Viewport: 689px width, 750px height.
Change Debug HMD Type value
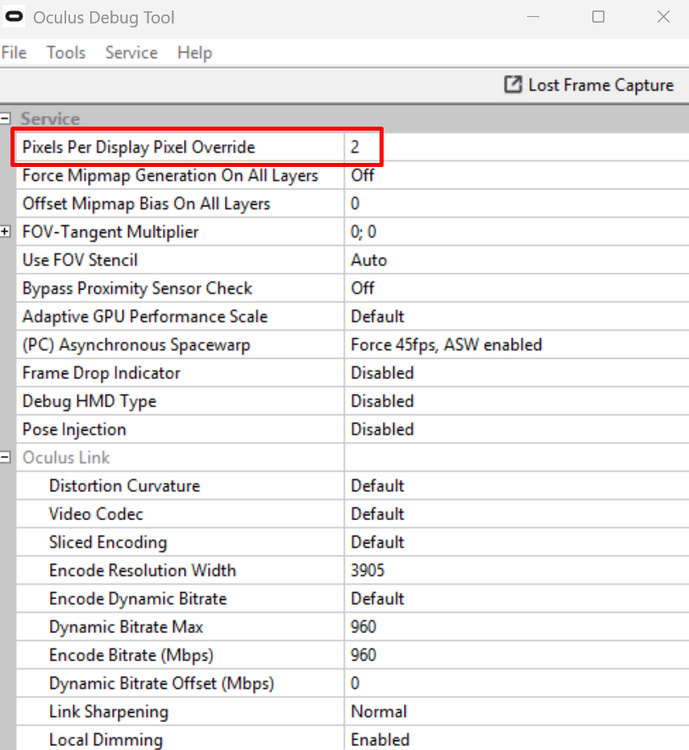coord(517,401)
